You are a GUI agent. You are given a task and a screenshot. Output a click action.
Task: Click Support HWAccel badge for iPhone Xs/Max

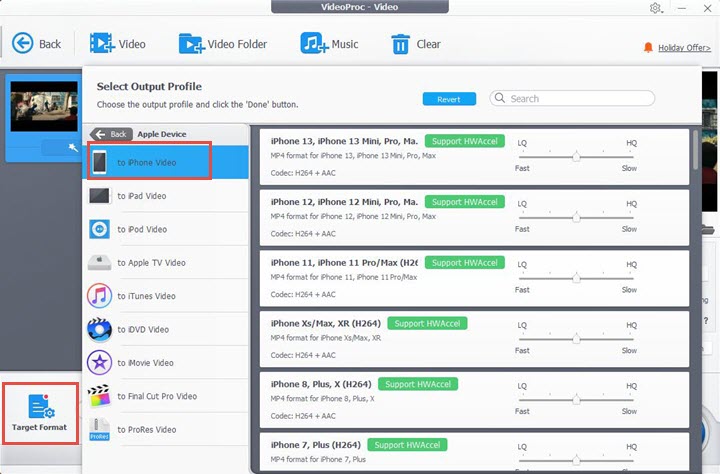click(427, 323)
